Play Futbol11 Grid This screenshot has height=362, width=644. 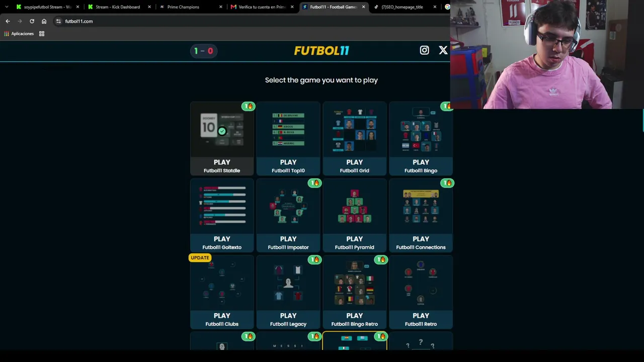coord(355,138)
